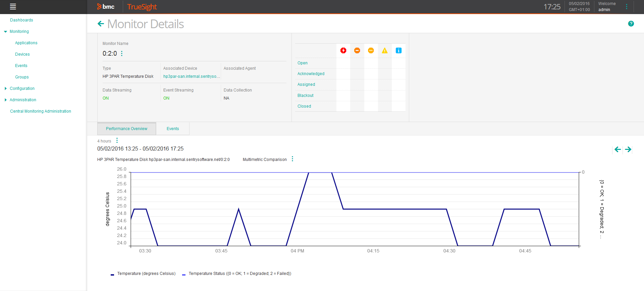Toggle Temperature series in chart legend

(143, 274)
